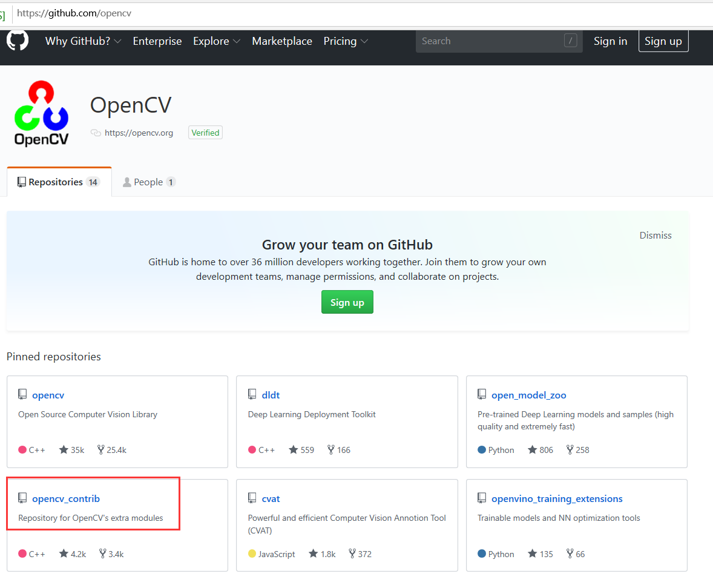Click the link icon beside opencv.org URL
The width and height of the screenshot is (713, 588).
coord(96,133)
